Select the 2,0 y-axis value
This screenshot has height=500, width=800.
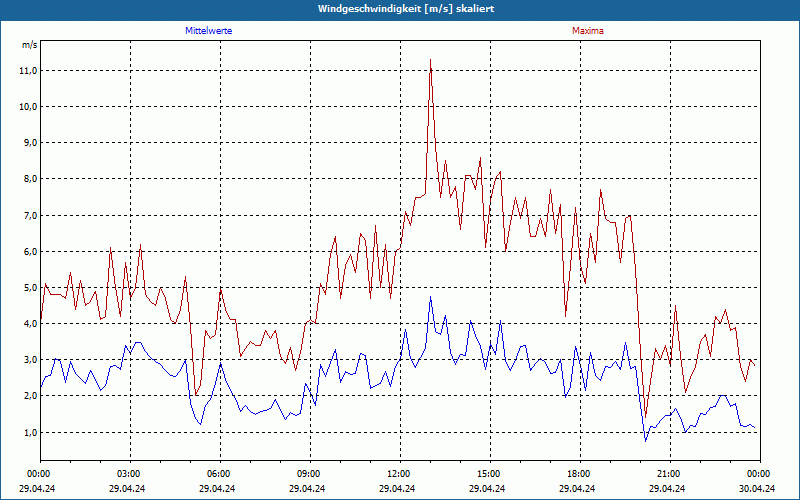pos(31,396)
